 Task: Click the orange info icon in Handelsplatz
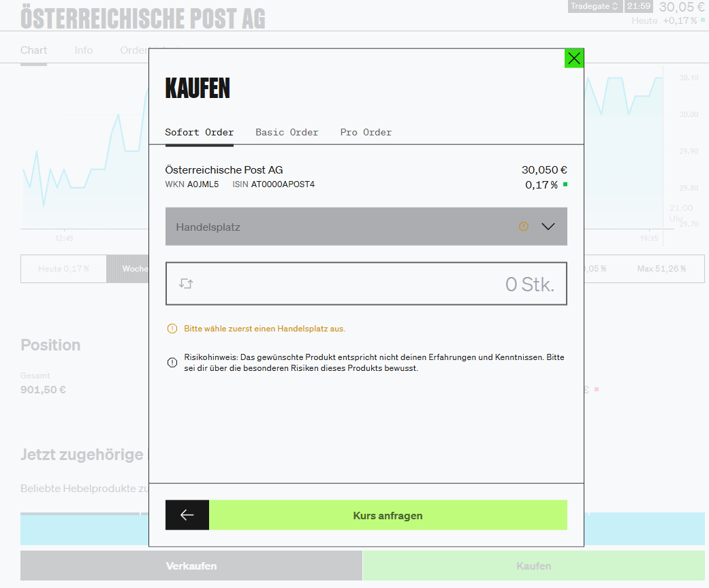(523, 227)
